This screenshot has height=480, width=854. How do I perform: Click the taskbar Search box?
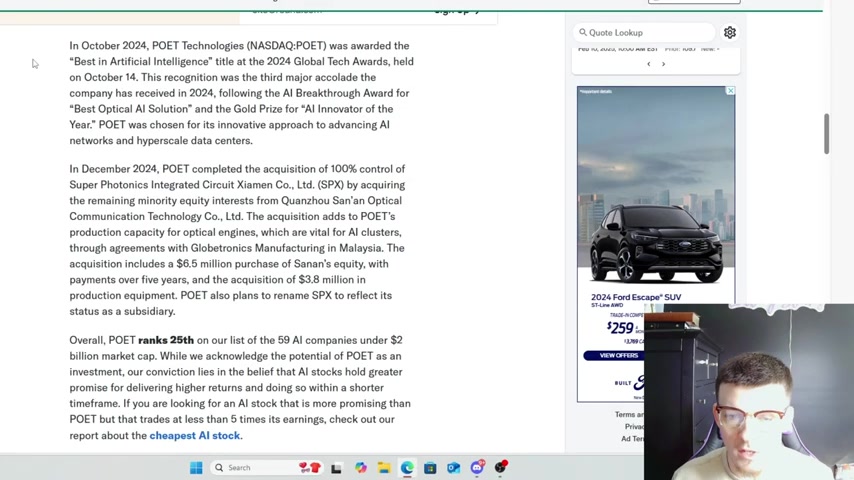pos(266,467)
